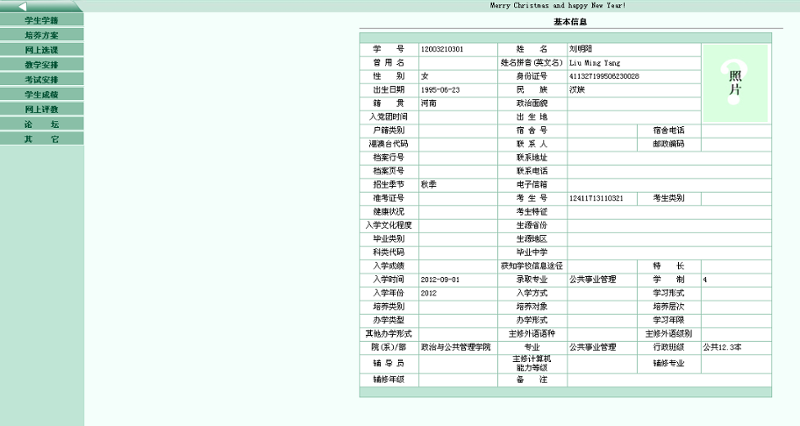Click the 健康状况 label
Screen dimensions: 800x426
389,212
